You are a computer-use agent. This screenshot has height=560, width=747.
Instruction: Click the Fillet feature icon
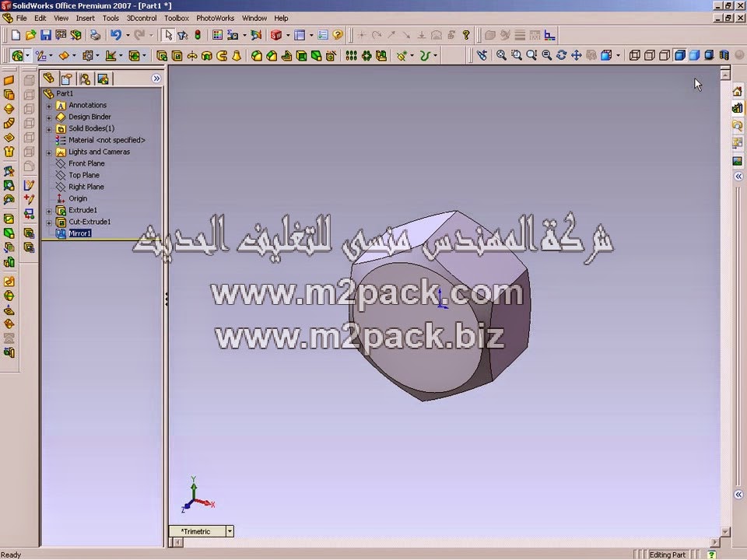(x=256, y=56)
